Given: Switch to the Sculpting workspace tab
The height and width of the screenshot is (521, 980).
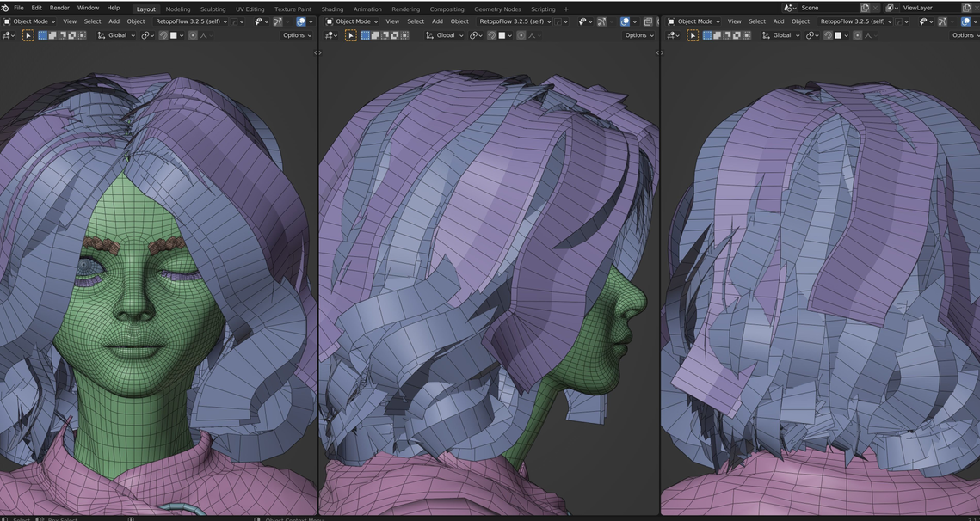Looking at the screenshot, I should [x=213, y=9].
